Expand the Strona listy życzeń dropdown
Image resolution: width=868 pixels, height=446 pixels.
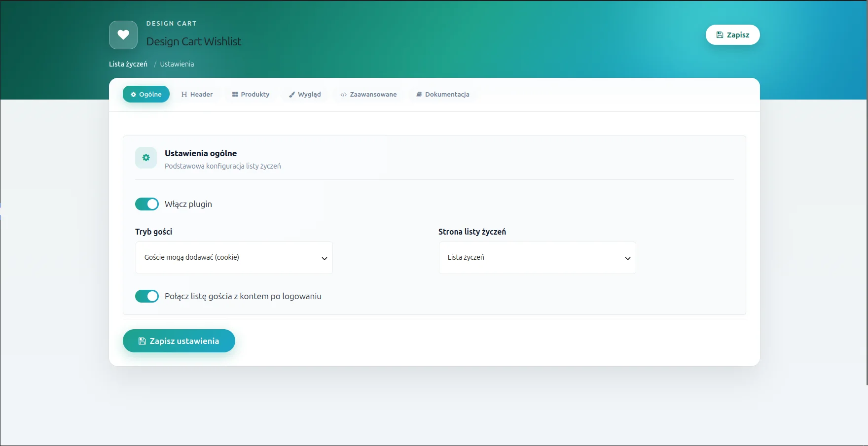pos(538,258)
